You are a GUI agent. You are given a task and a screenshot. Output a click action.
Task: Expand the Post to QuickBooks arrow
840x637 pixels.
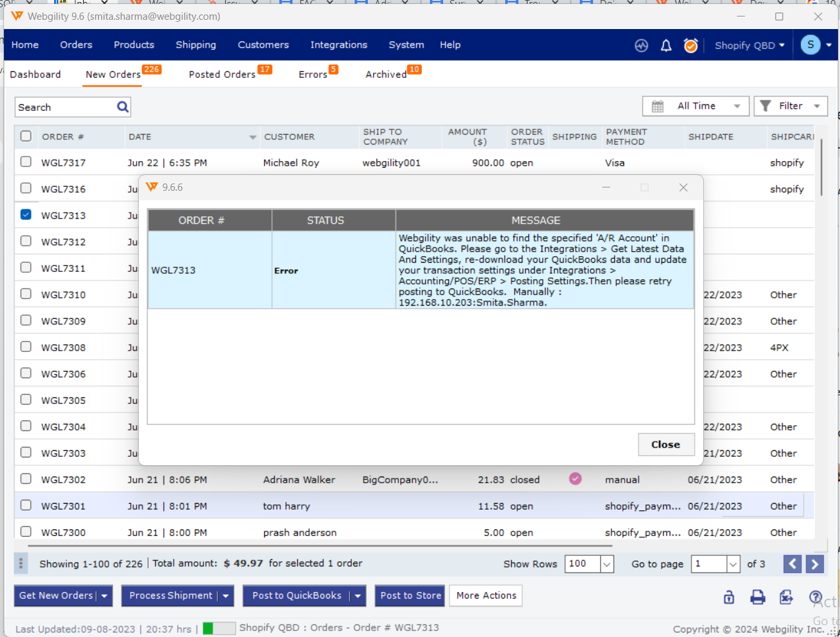(358, 595)
